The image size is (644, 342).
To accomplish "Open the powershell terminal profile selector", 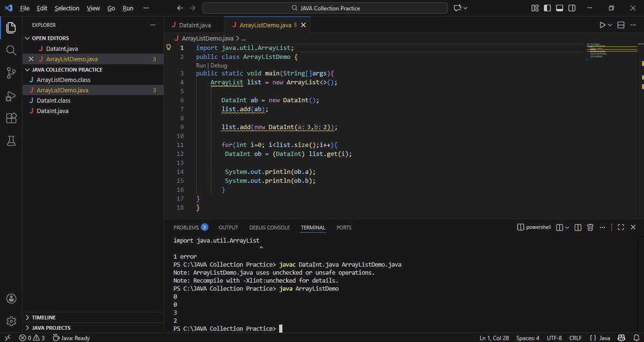I will click(534, 227).
